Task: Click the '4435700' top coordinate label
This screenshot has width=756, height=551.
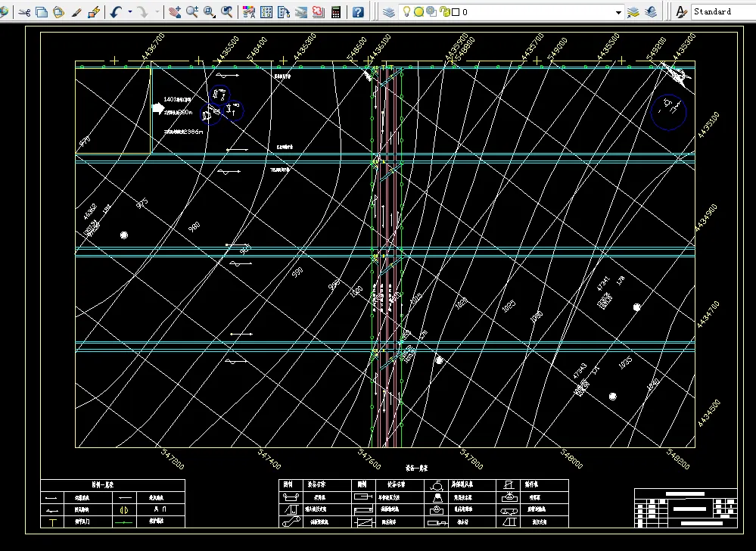Action: tap(532, 46)
